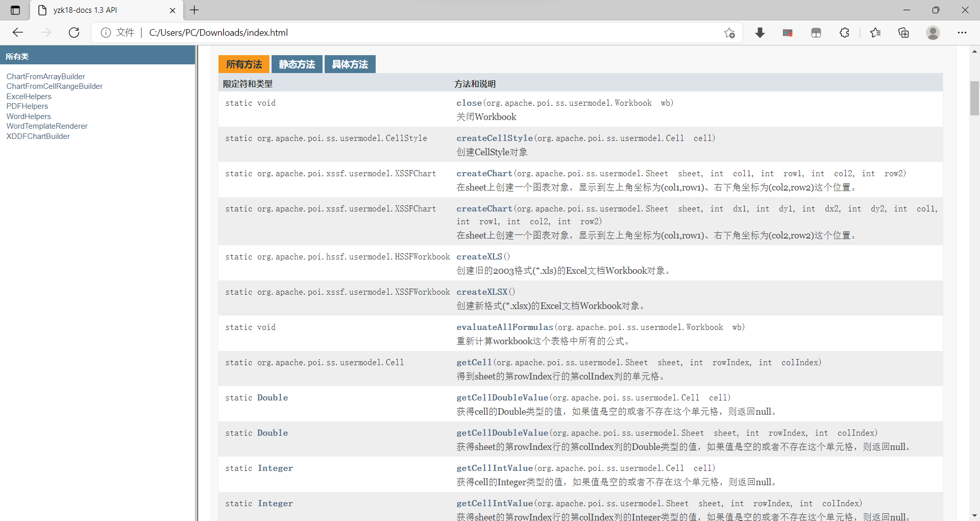This screenshot has width=980, height=521.
Task: Click the 创建CellStyle对象 description text
Action: [x=492, y=152]
